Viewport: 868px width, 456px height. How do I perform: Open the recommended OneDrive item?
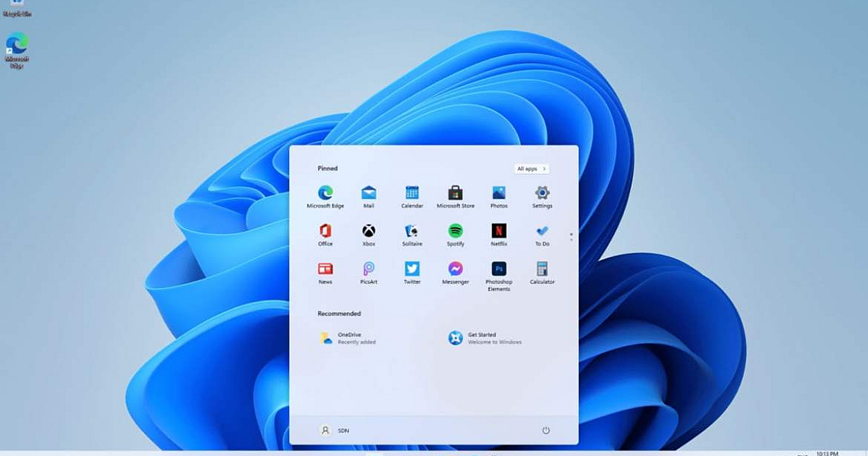tap(347, 338)
